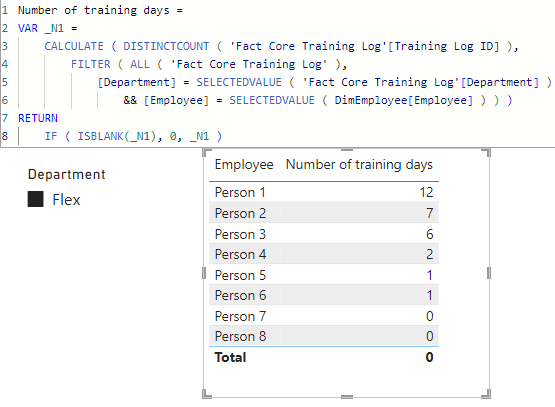Sort by the Employee column header
Image resolution: width=555 pixels, height=407 pixels.
pyautogui.click(x=244, y=165)
